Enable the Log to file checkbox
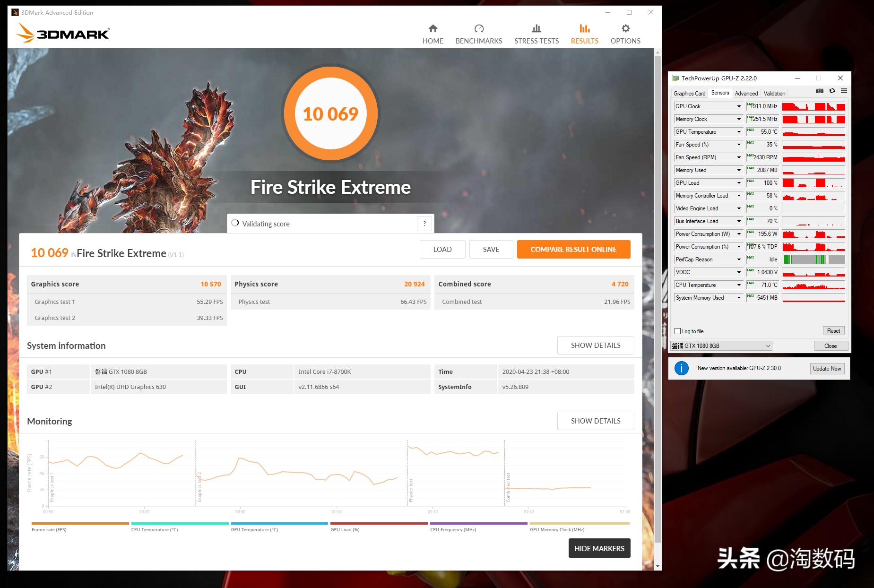This screenshot has width=874, height=588. [678, 331]
